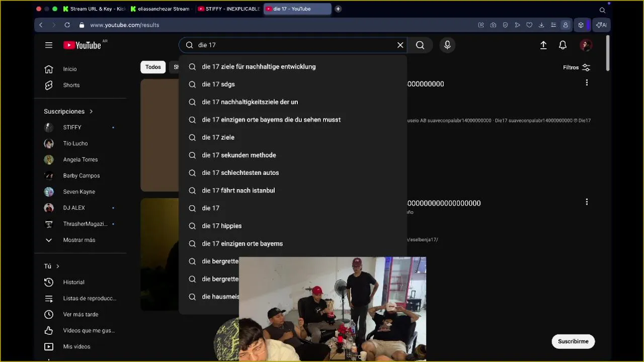
Task: Click the Suscribirme button
Action: click(x=573, y=341)
